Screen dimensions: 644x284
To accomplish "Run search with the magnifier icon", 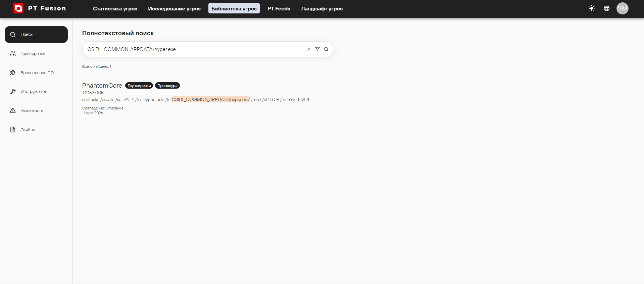I will pyautogui.click(x=326, y=49).
